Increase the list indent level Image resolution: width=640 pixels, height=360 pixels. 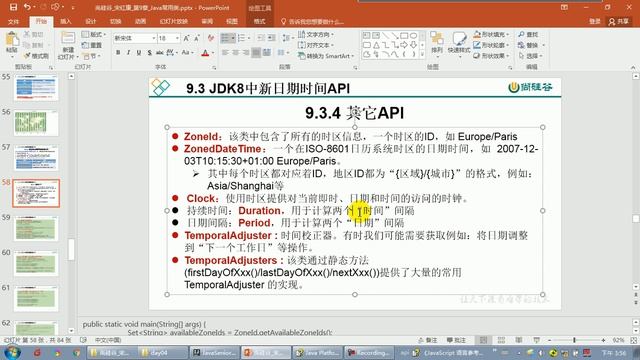click(x=271, y=38)
